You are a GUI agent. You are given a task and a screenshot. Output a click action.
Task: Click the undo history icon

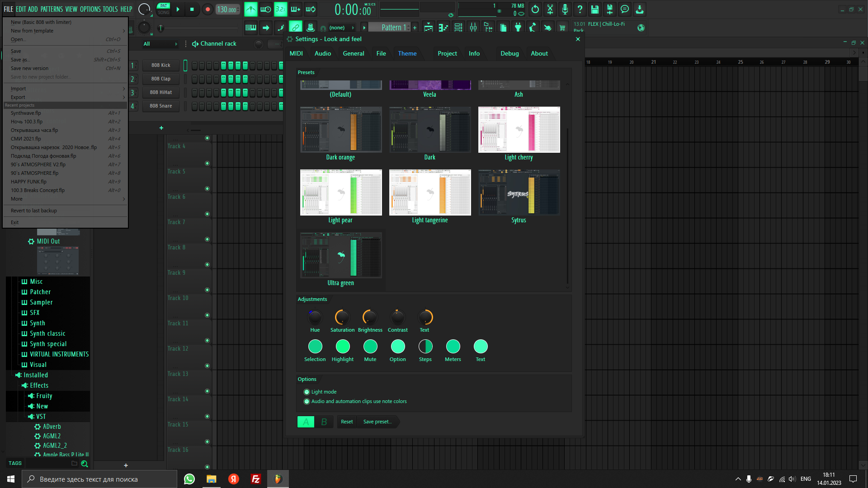pyautogui.click(x=535, y=9)
